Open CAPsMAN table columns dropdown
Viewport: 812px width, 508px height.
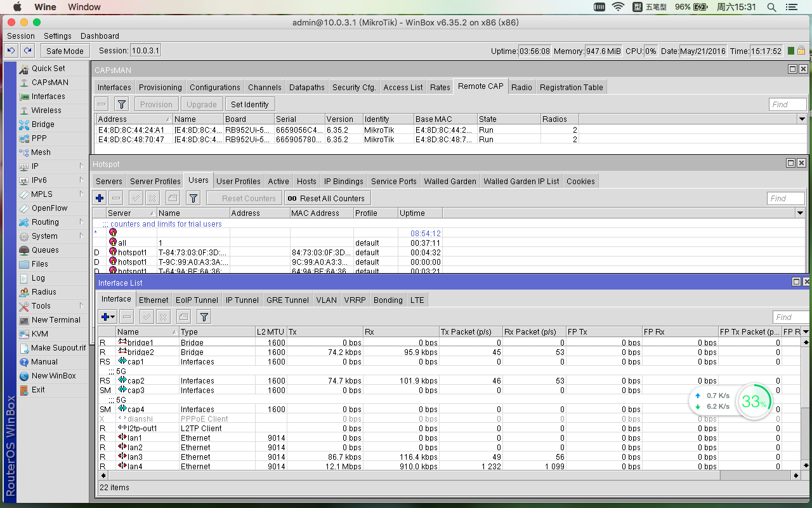(x=802, y=119)
